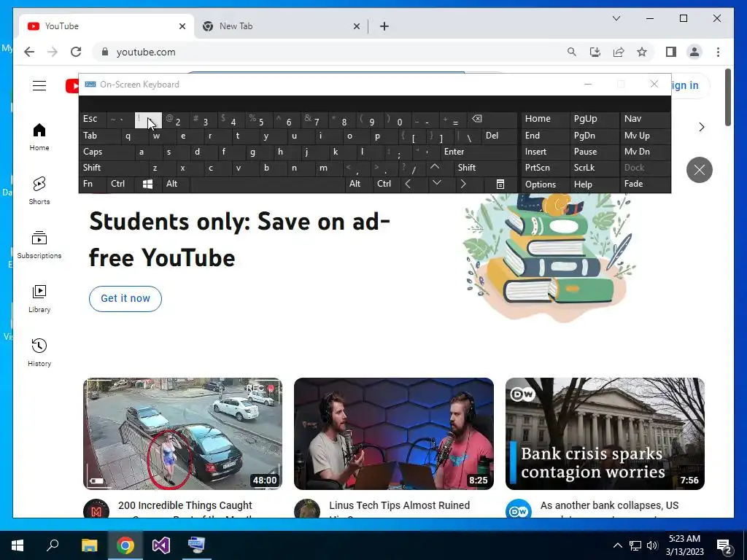Viewport: 747px width, 560px height.
Task: Reload the youtube.com page
Action: click(x=76, y=52)
